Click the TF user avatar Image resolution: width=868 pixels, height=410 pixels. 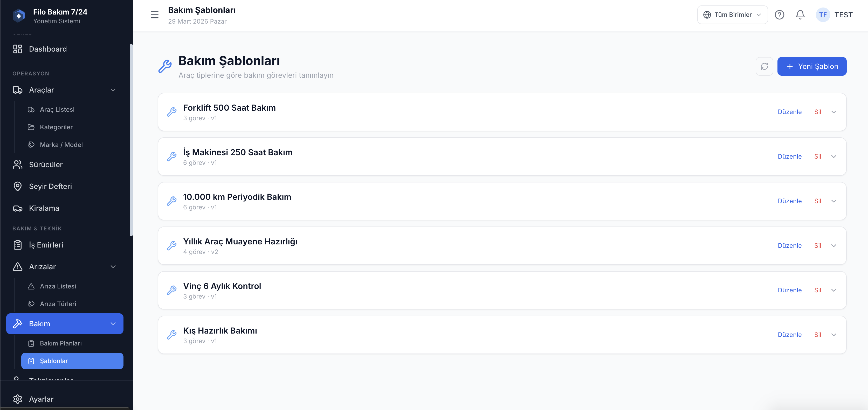[823, 15]
